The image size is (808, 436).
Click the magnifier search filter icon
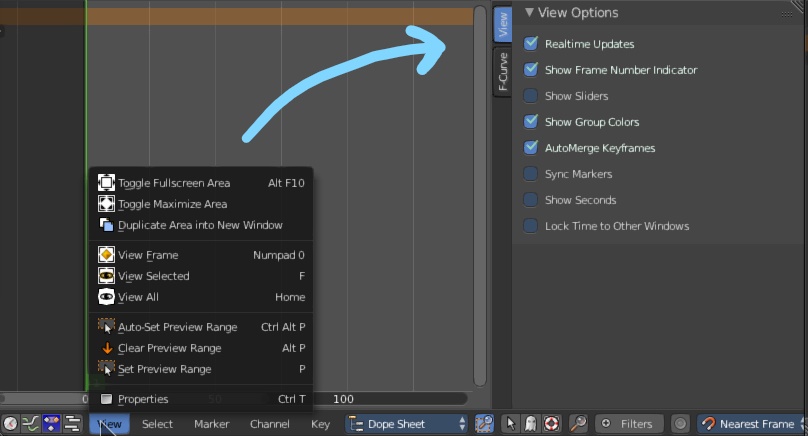tap(578, 424)
